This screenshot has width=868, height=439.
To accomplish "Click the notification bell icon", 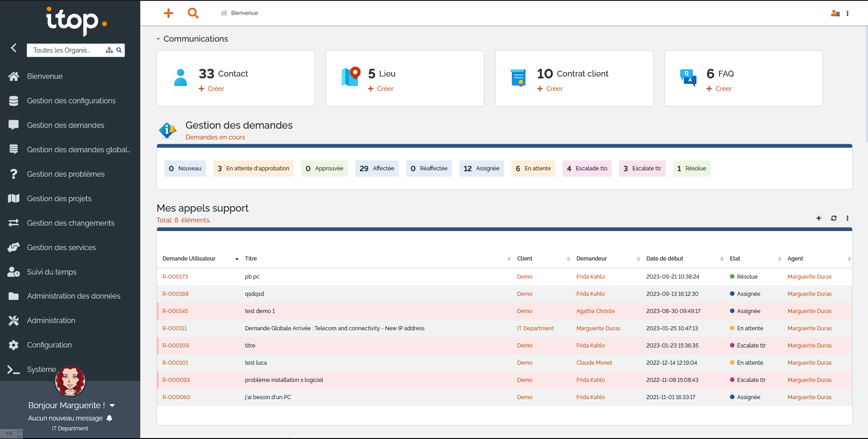I will point(109,418).
